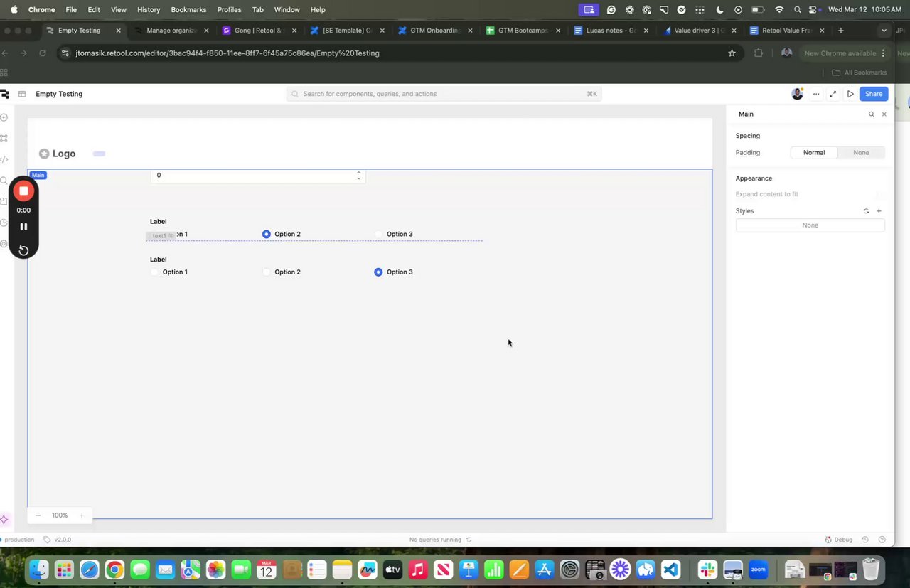Zoom in the canvas with plus

pyautogui.click(x=81, y=515)
